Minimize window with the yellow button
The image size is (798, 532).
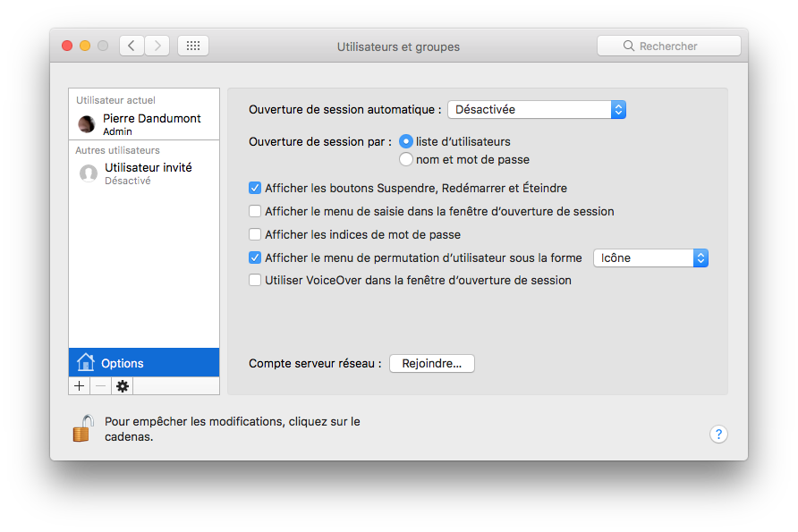[85, 46]
